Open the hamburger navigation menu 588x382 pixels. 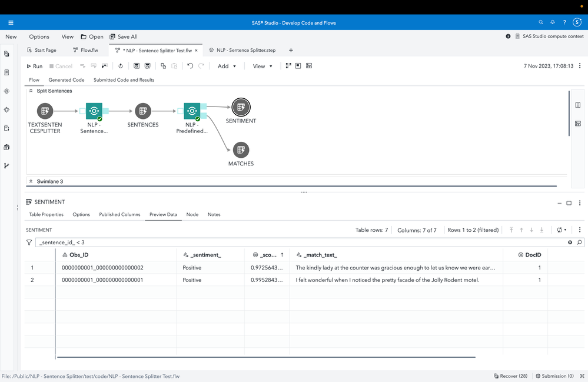[11, 23]
